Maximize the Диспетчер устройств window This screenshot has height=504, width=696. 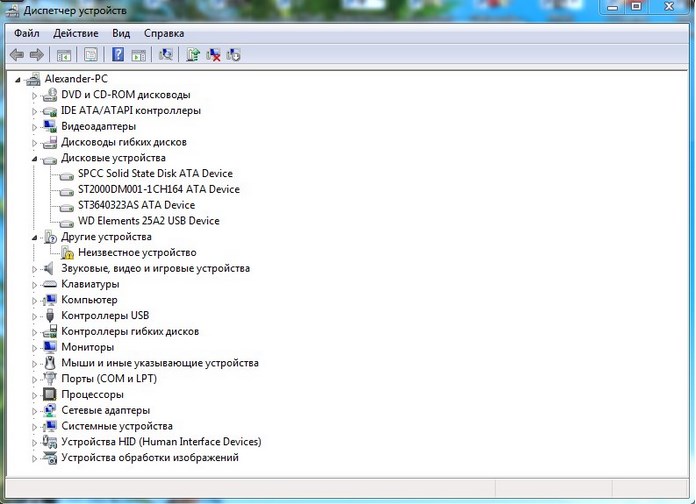[x=637, y=7]
